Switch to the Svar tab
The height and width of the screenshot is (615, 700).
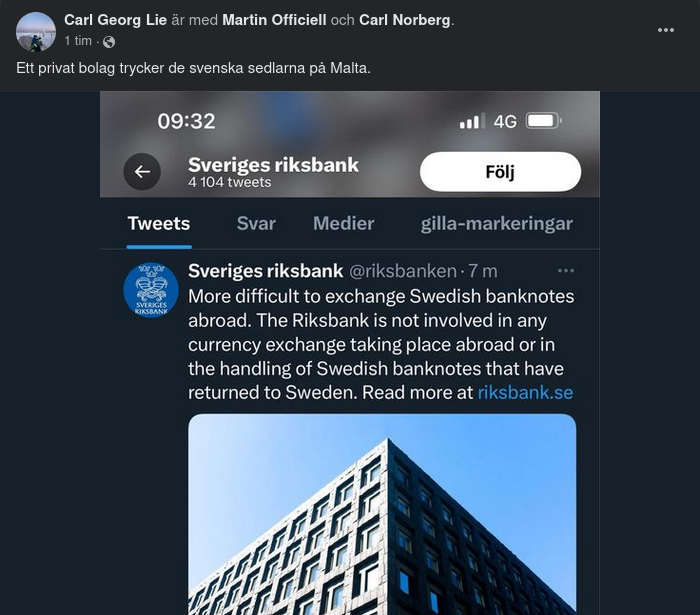256,224
